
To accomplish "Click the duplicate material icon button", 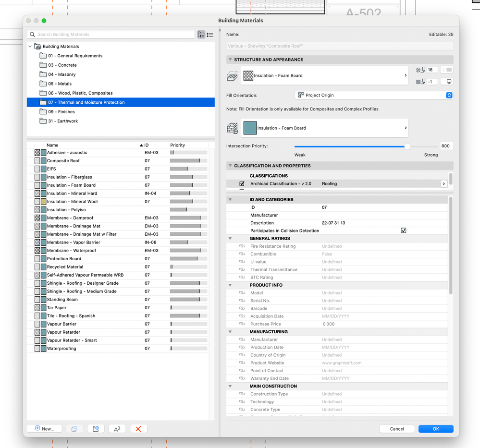I will (74, 429).
